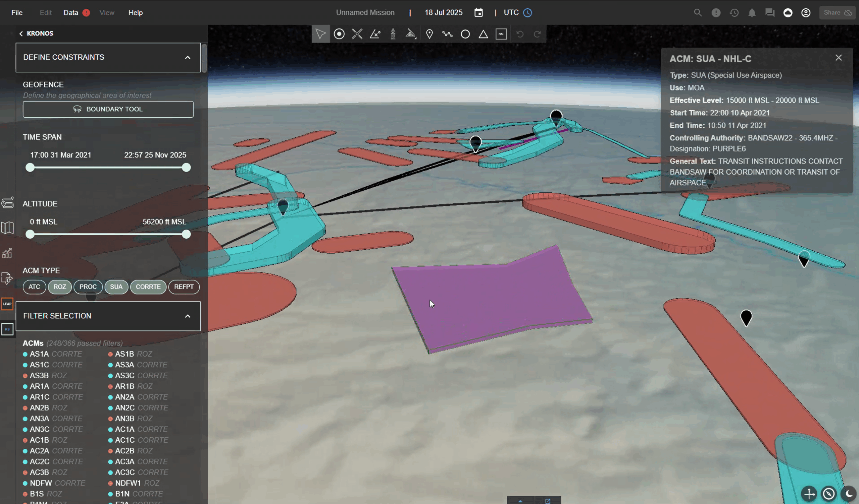859x504 pixels.
Task: Click the Share button
Action: [x=837, y=12]
